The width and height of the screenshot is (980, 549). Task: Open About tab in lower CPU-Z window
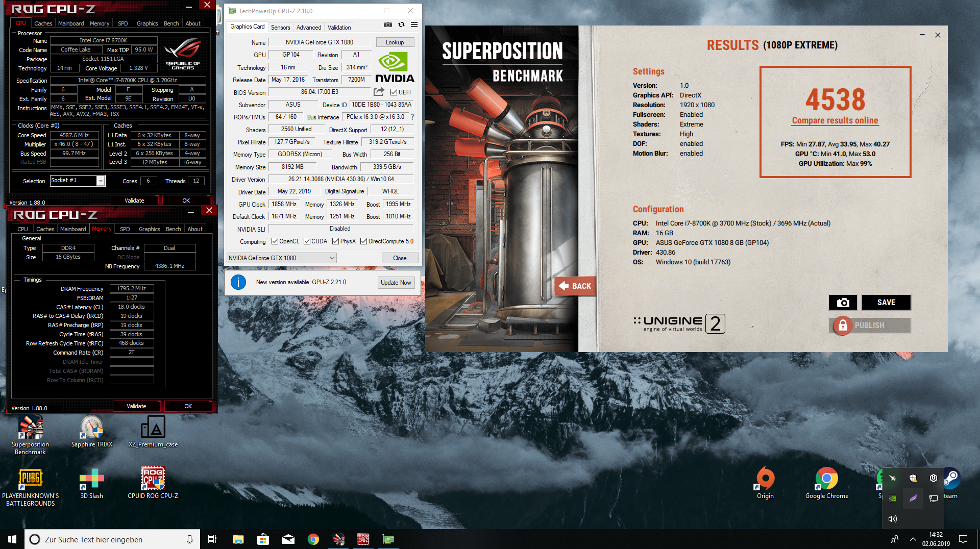tap(195, 229)
